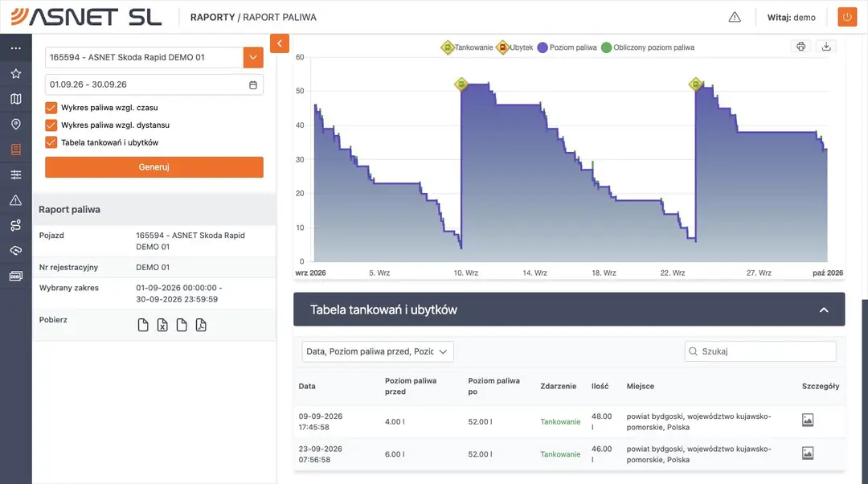This screenshot has height=484, width=868.
Task: Open favorites star in the sidebar
Action: [16, 74]
